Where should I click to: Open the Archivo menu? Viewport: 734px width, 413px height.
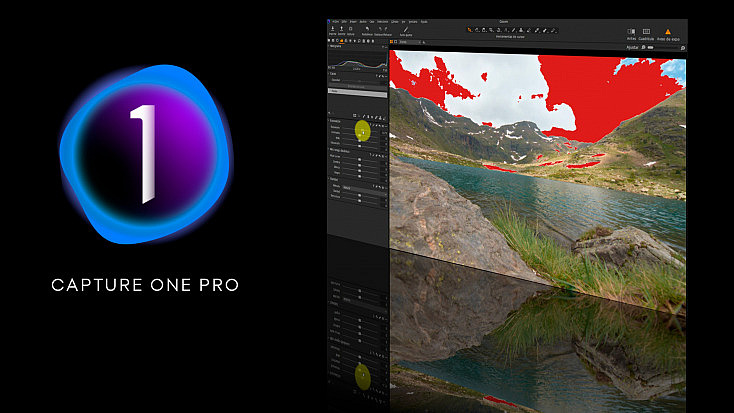(x=335, y=22)
